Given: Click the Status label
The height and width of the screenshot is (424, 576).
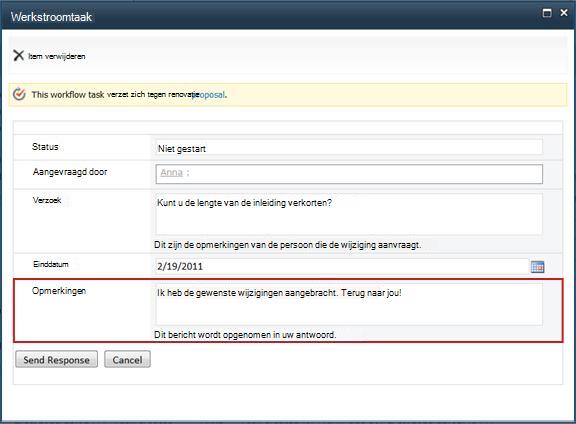Looking at the screenshot, I should [x=45, y=147].
